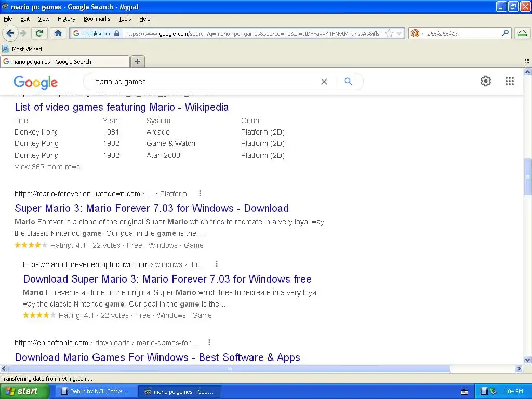This screenshot has width=532, height=399.
Task: Click the 'Atari 2600' table cell
Action: (x=163, y=155)
